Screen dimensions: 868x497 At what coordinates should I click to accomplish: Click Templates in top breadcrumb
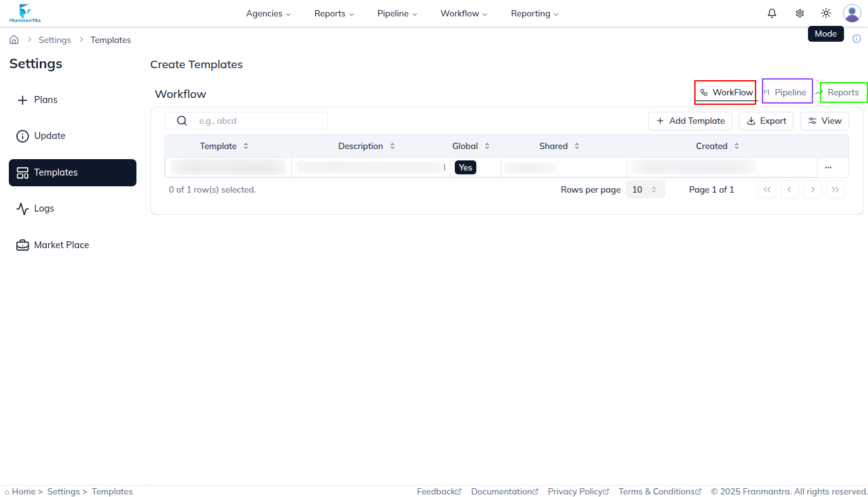click(111, 40)
